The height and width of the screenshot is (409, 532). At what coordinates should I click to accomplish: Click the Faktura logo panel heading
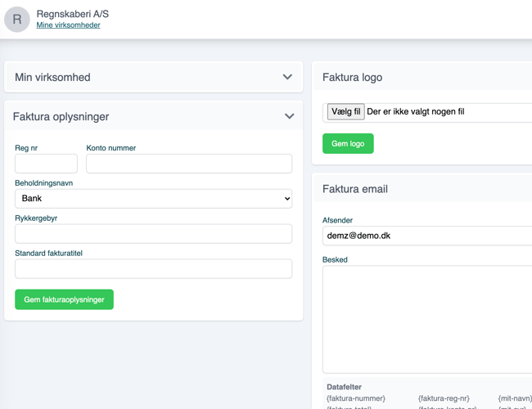pos(352,77)
